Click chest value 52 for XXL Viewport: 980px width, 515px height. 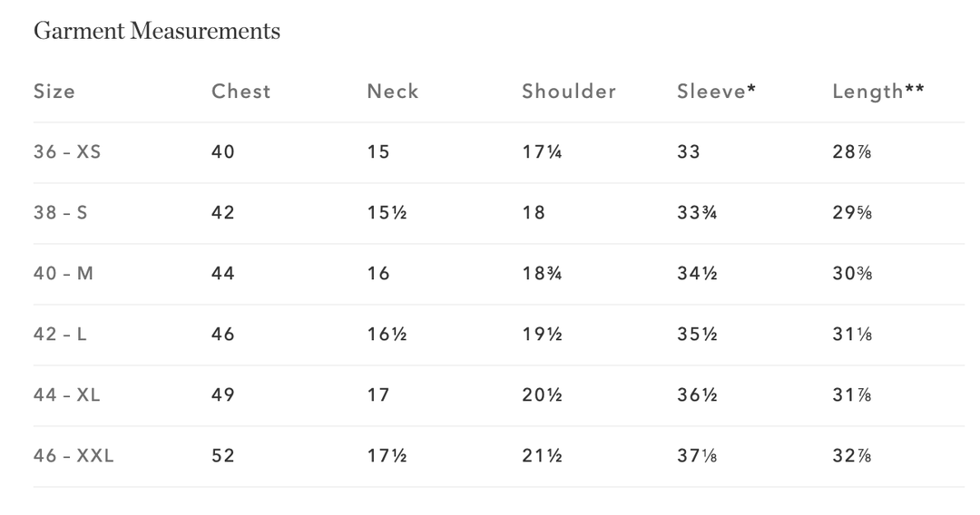(x=223, y=456)
